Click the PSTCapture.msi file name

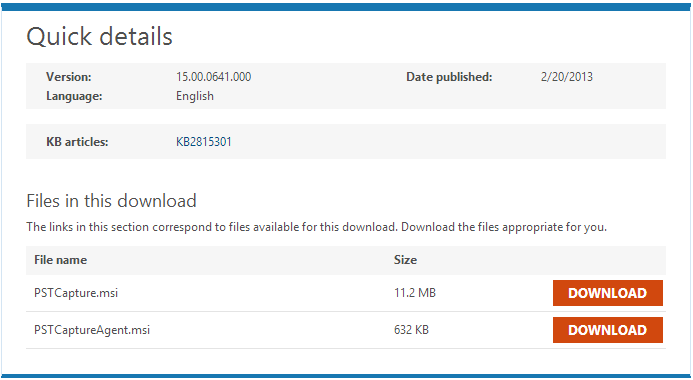point(76,293)
